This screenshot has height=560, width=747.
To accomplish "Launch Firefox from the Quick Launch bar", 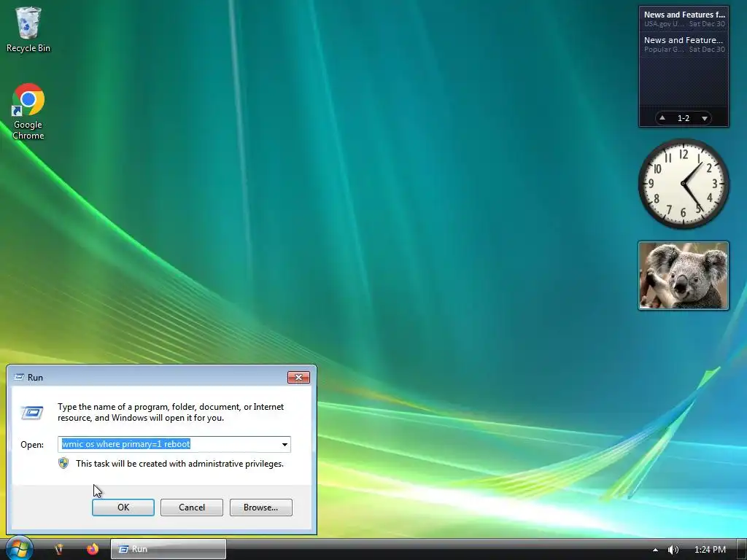I will tap(93, 549).
